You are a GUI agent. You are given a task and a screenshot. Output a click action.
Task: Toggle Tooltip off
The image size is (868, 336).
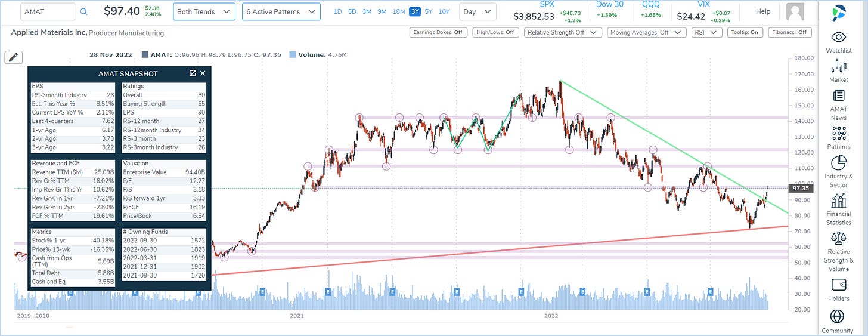(745, 32)
